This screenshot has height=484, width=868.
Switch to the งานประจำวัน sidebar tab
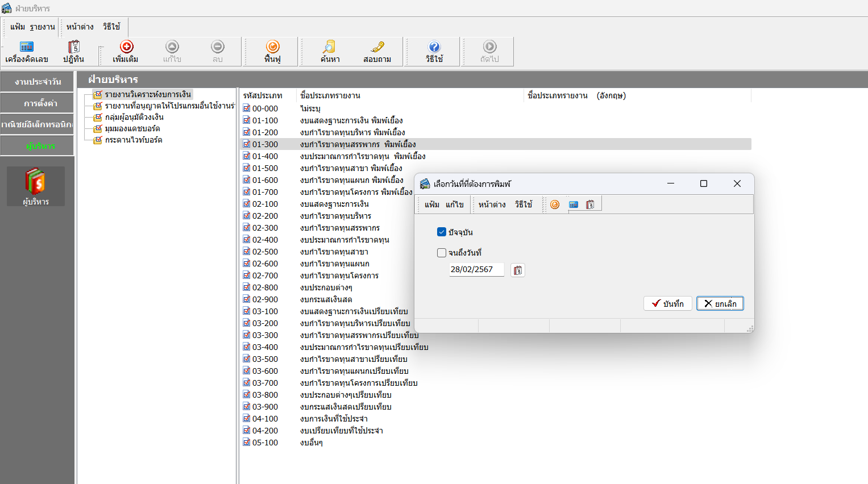point(38,82)
